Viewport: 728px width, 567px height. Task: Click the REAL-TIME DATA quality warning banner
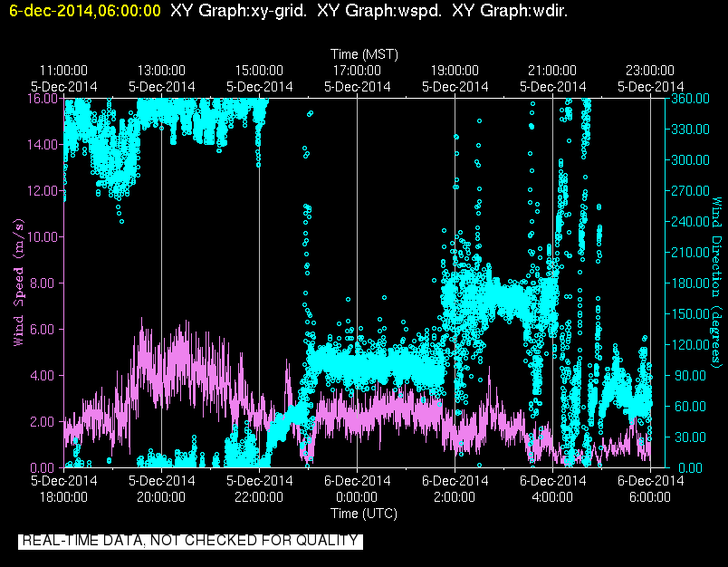(x=190, y=541)
